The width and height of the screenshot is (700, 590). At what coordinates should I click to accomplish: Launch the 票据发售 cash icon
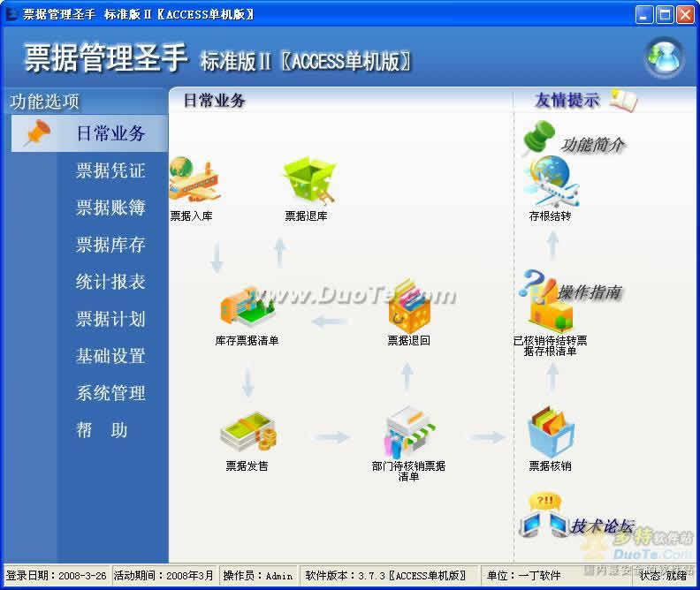coord(247,432)
